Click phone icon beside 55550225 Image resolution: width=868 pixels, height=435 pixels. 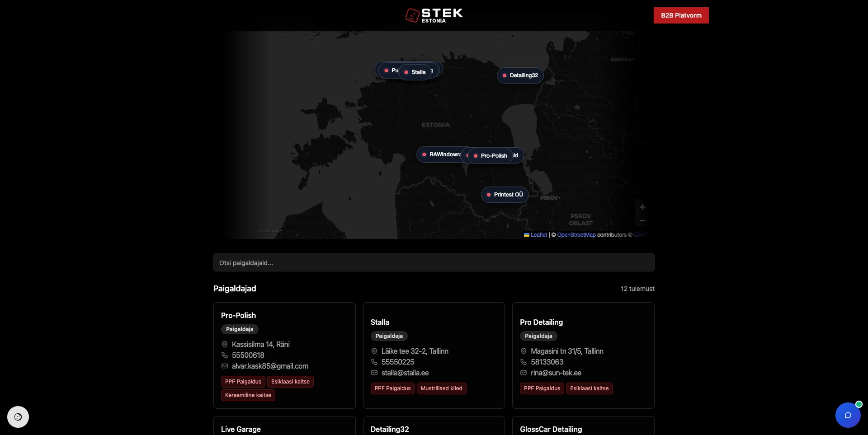click(x=374, y=362)
